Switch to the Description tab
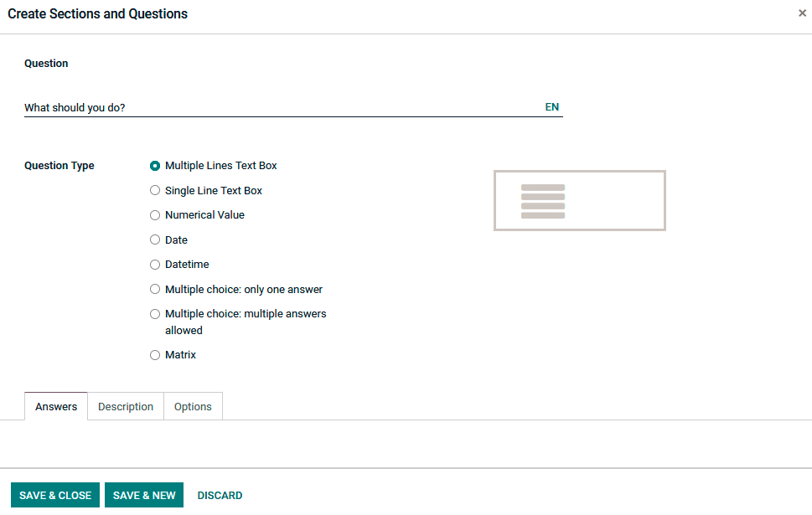This screenshot has height=515, width=812. (125, 406)
